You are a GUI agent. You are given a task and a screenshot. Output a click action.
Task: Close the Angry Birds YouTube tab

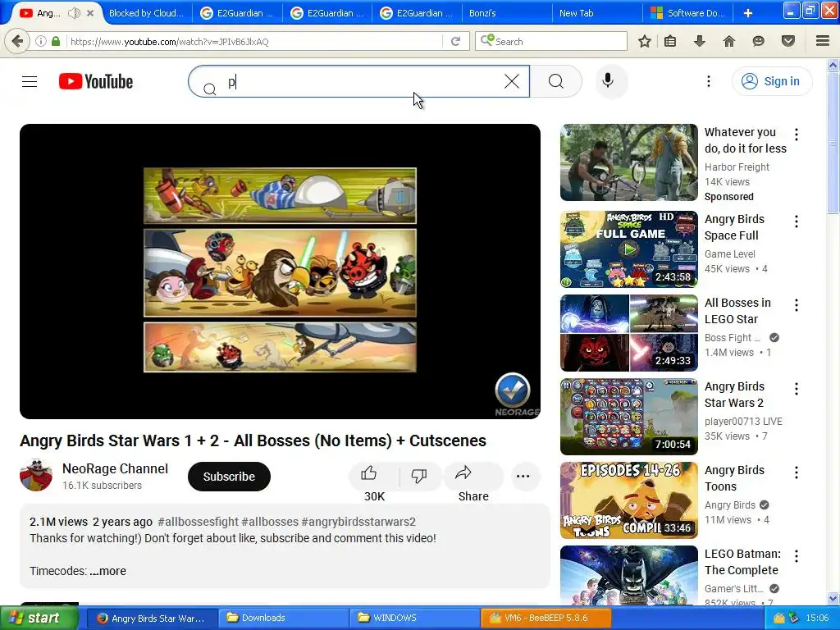(90, 13)
